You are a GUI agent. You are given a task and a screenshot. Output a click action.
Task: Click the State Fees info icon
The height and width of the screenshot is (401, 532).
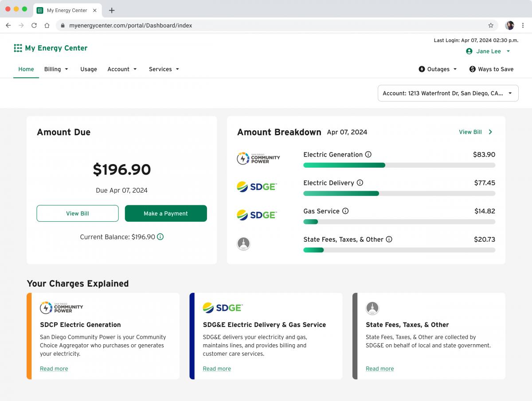click(x=389, y=239)
